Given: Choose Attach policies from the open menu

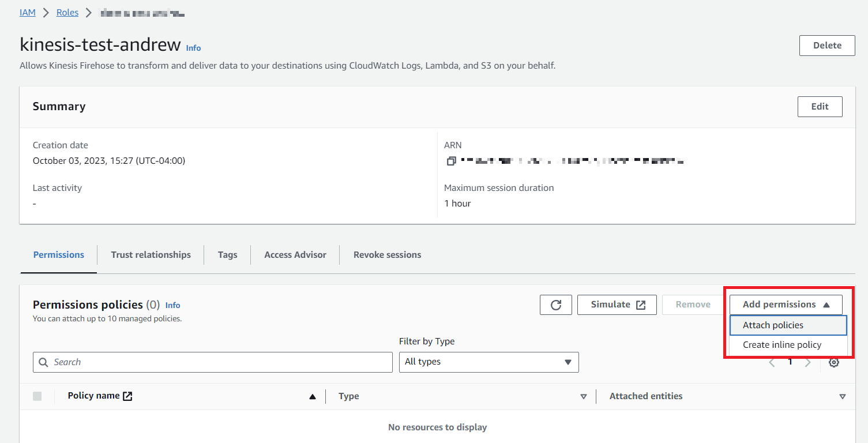Looking at the screenshot, I should (x=773, y=325).
